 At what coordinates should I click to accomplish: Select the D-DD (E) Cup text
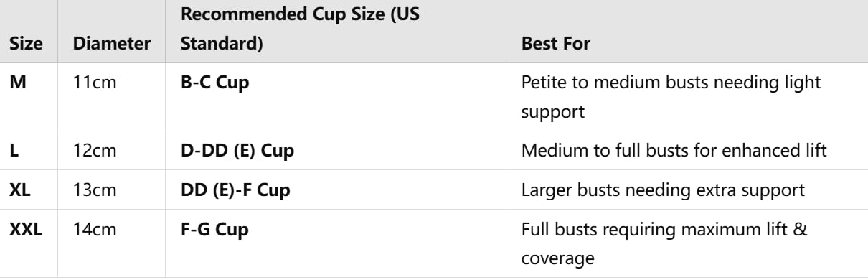click(x=237, y=151)
